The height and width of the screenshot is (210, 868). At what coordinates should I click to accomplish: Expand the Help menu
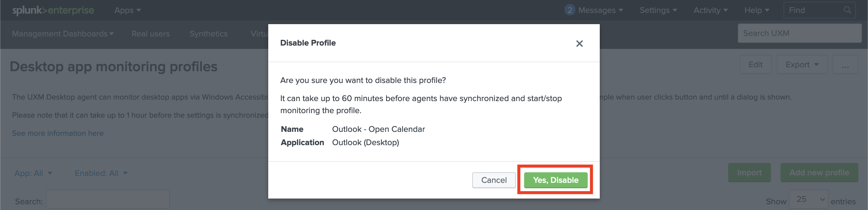756,11
